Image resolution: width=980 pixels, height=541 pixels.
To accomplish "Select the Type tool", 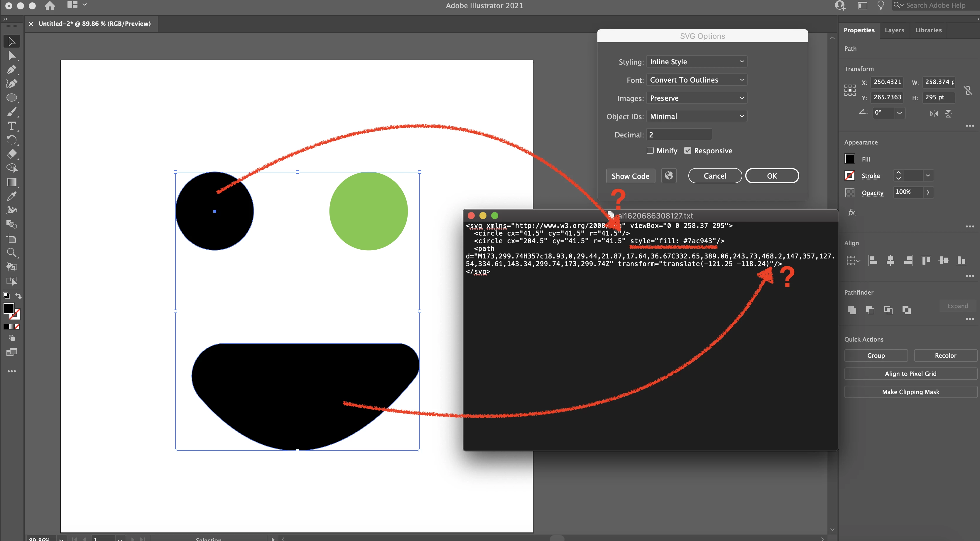I will coord(11,126).
